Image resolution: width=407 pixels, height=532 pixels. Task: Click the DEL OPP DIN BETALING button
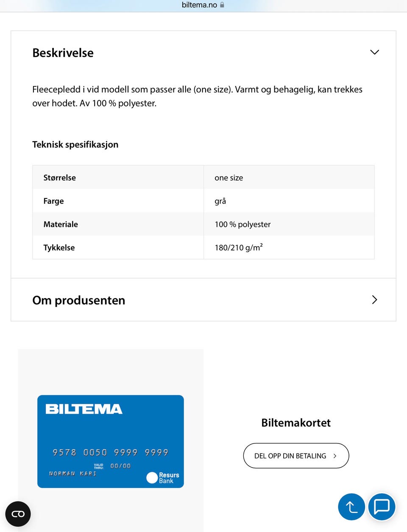pyautogui.click(x=295, y=456)
